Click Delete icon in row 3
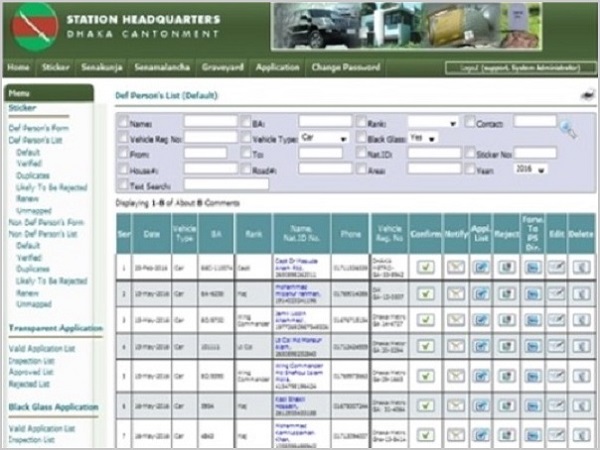 (x=581, y=320)
